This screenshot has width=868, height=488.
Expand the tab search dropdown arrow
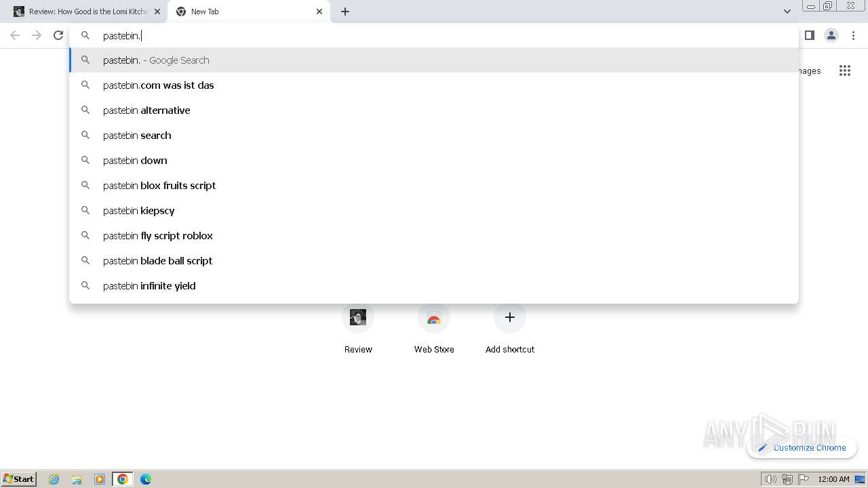tap(787, 12)
